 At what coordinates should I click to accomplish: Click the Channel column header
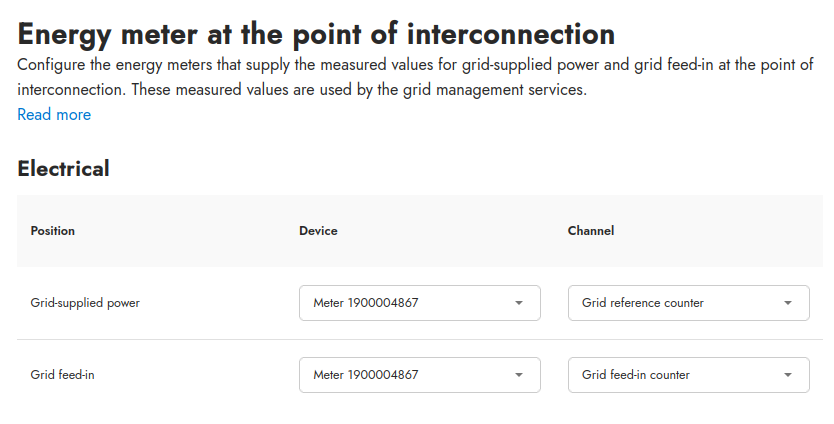[591, 231]
